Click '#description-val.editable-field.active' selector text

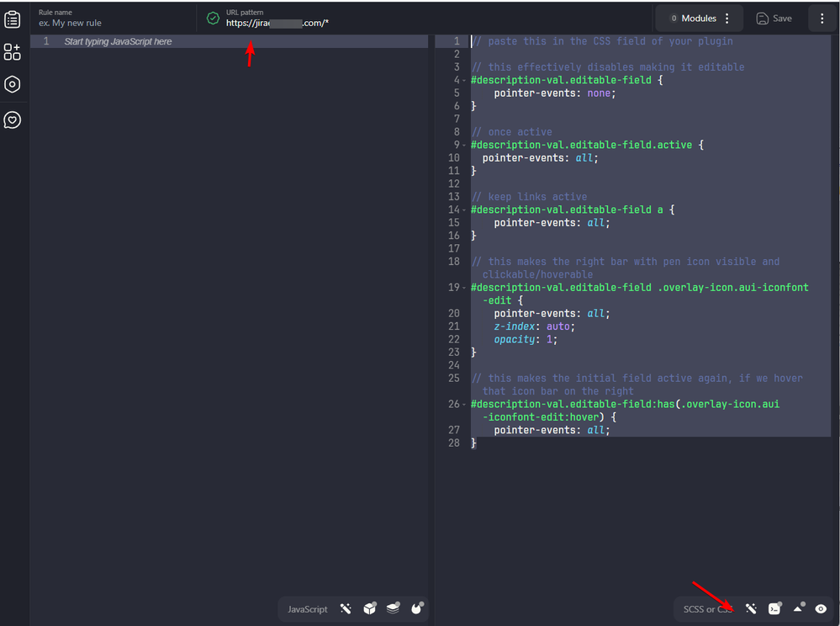click(581, 145)
